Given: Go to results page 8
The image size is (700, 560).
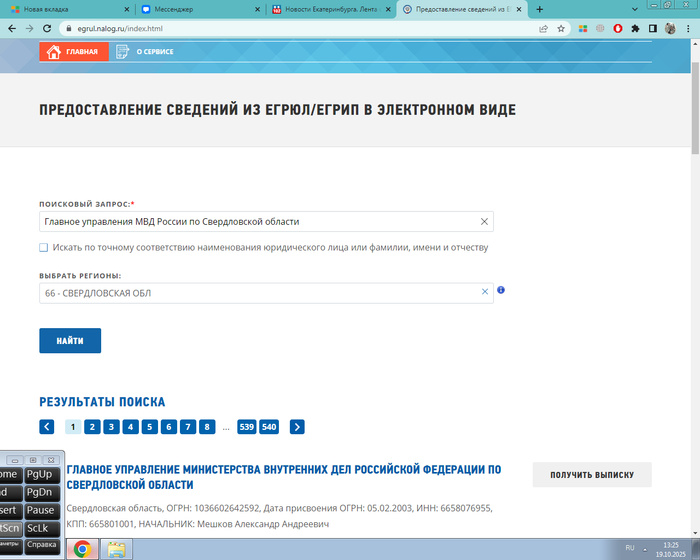Looking at the screenshot, I should [207, 427].
